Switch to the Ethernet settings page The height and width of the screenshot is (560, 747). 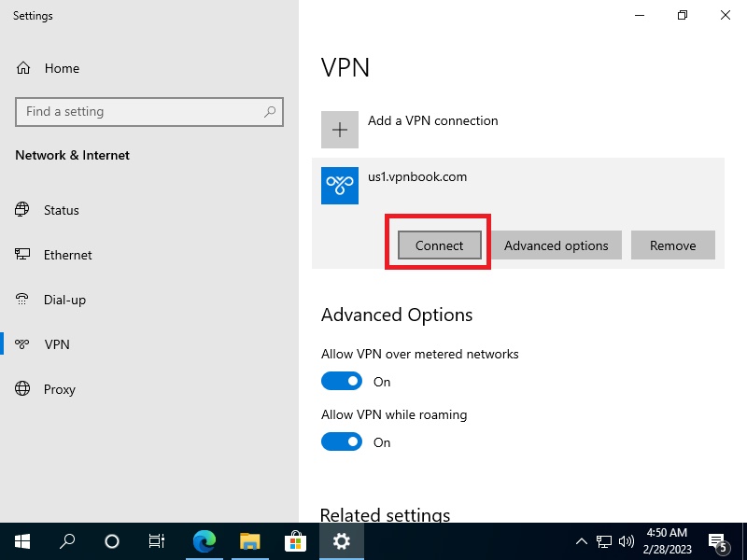coord(67,255)
